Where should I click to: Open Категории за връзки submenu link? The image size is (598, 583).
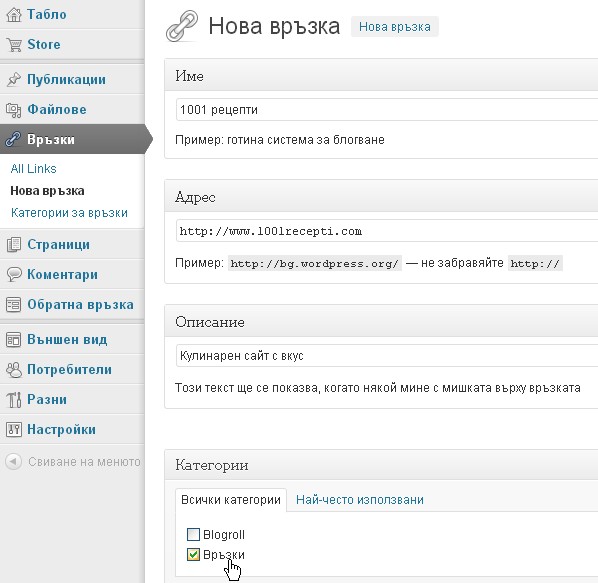[x=69, y=212]
